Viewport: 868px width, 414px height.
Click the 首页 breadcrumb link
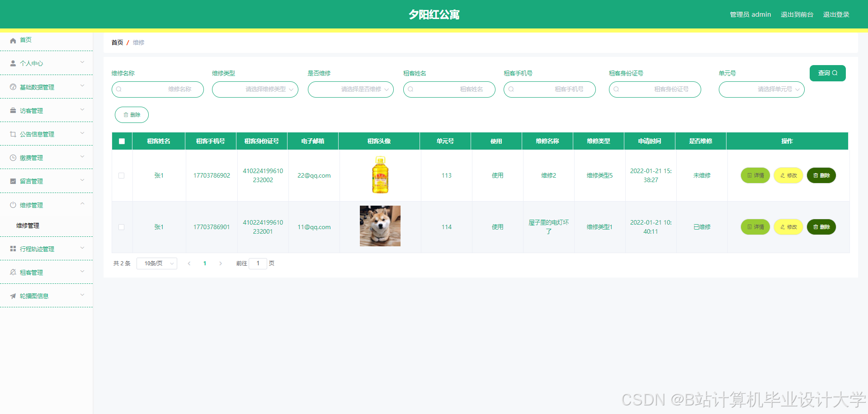117,42
